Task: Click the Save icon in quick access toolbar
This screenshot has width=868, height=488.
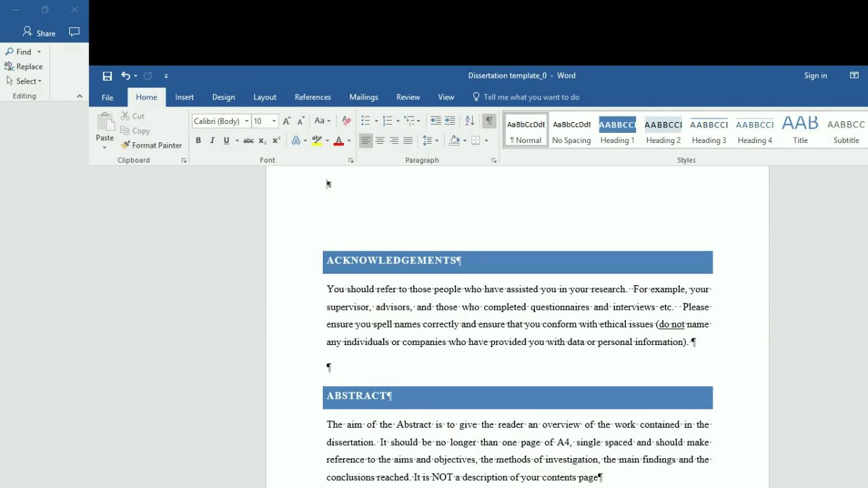Action: click(x=107, y=76)
